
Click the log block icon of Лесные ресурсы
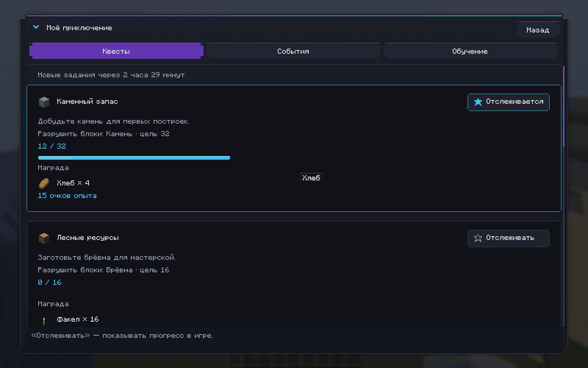click(x=44, y=238)
